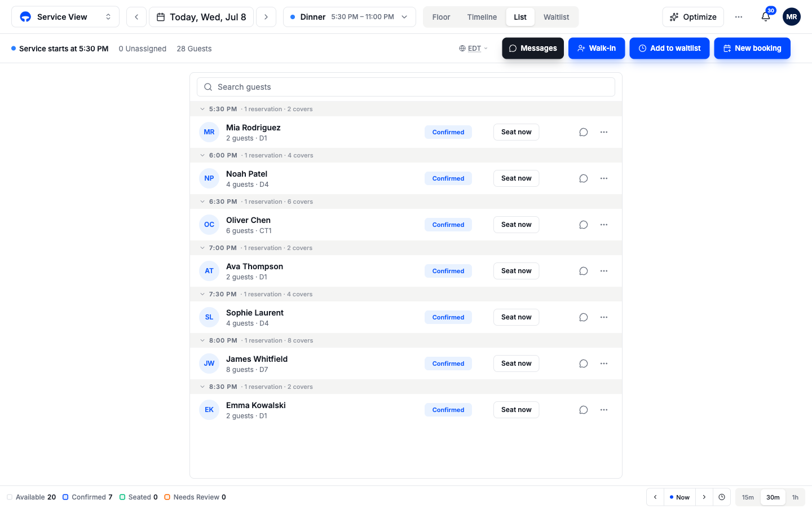The width and height of the screenshot is (812, 508).
Task: Open message icon for Ava Thompson
Action: tap(584, 271)
